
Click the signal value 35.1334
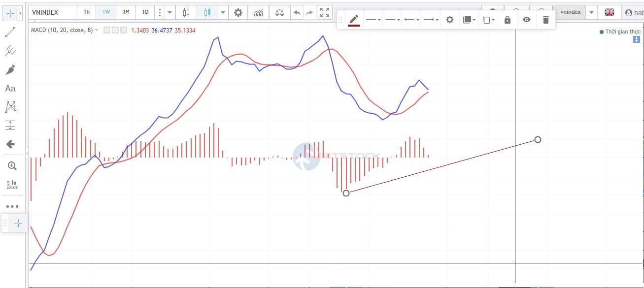[x=185, y=31]
